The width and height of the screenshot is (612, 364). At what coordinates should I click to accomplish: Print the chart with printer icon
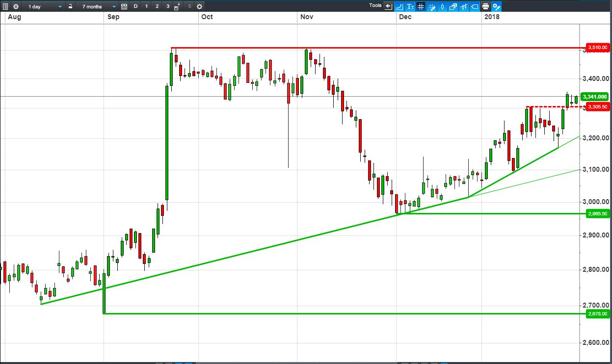click(x=485, y=6)
